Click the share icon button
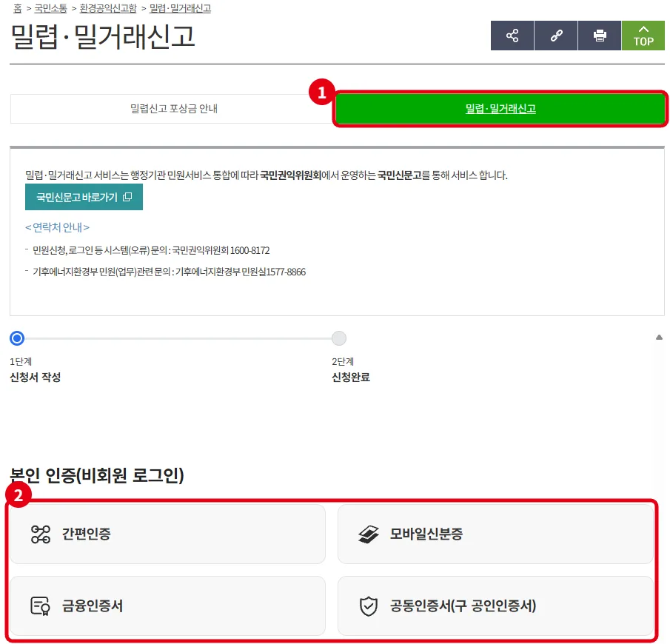Screen dimensions: 670x644 [x=512, y=36]
